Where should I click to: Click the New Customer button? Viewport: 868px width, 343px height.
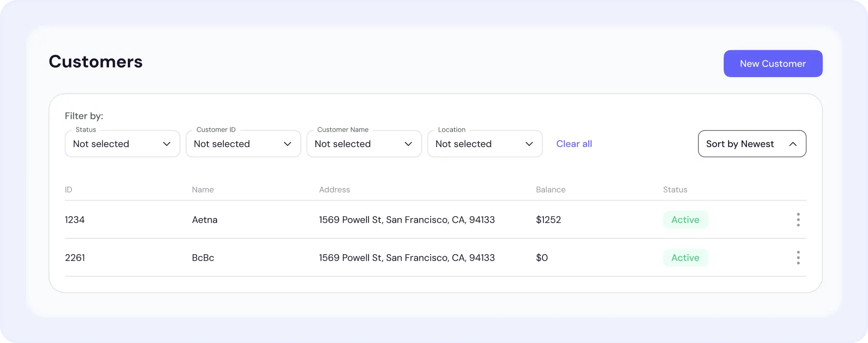click(773, 64)
